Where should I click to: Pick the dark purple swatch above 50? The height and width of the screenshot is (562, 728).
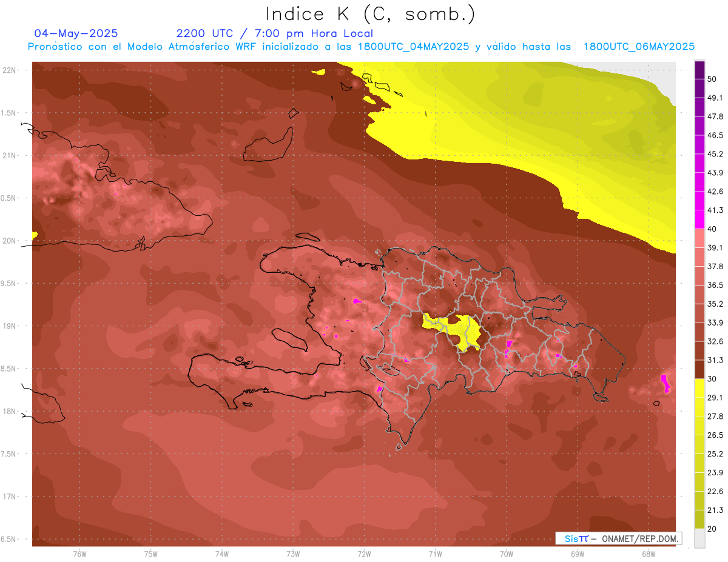click(699, 70)
